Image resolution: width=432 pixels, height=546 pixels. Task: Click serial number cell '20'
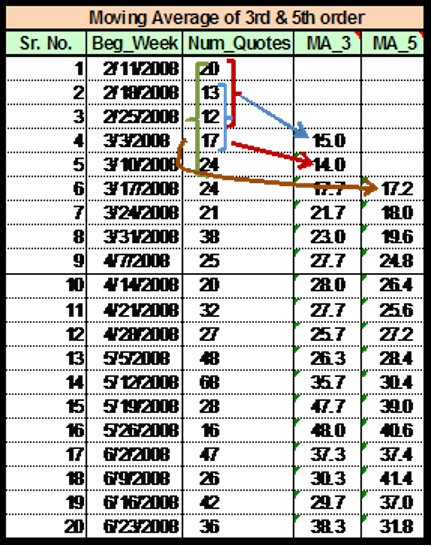pos(46,526)
